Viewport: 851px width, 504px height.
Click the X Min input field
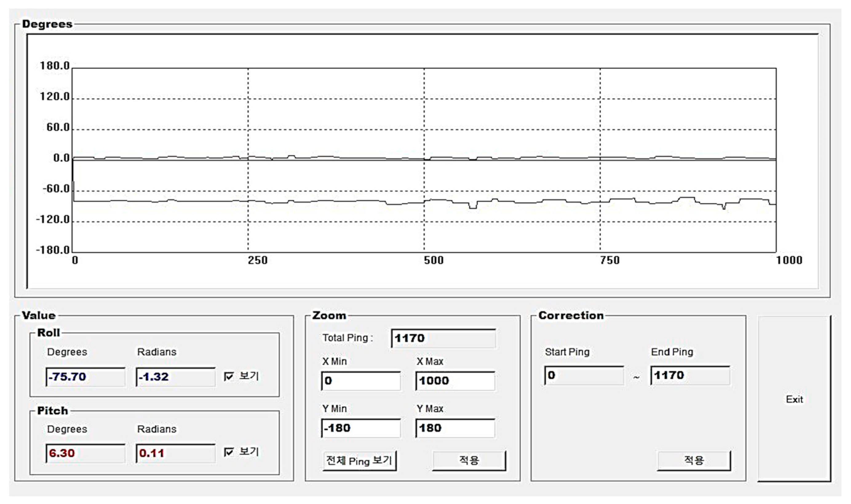coord(360,381)
